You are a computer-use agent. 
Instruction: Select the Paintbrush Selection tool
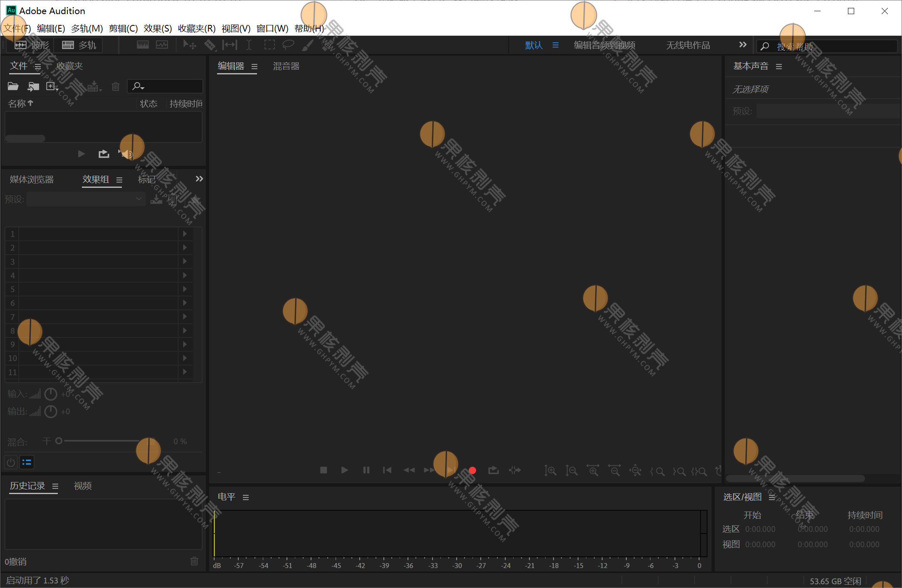[x=307, y=45]
